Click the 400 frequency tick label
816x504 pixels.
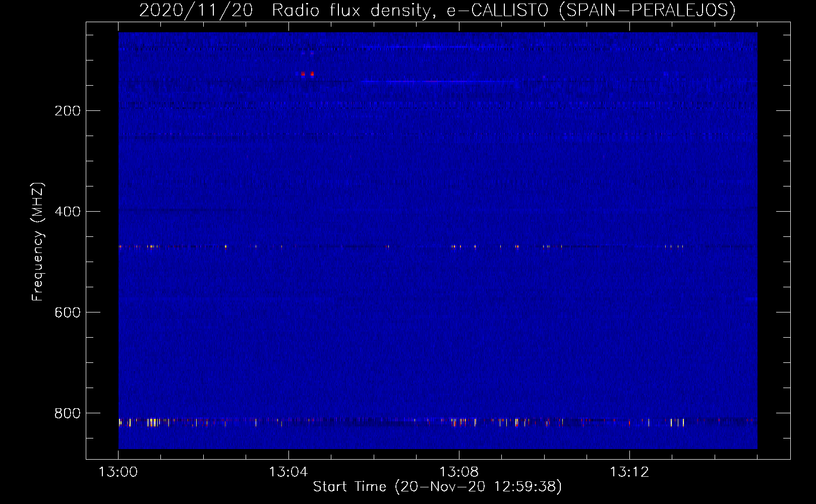coord(67,212)
